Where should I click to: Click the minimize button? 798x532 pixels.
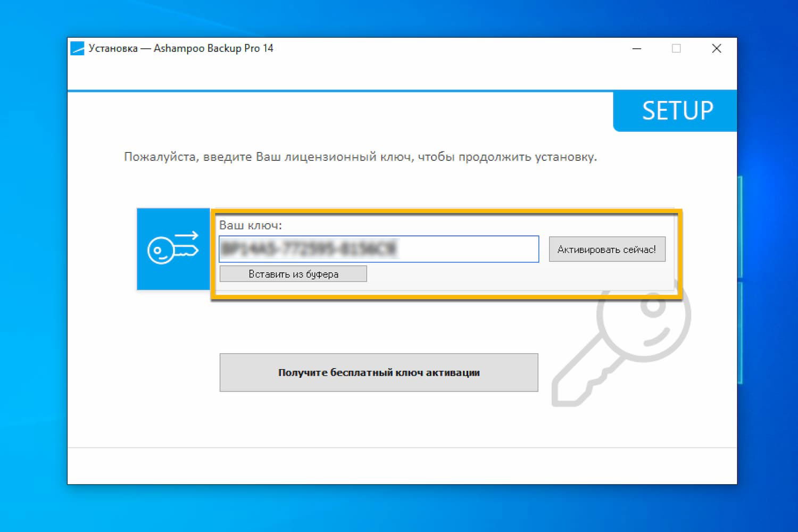[x=637, y=48]
